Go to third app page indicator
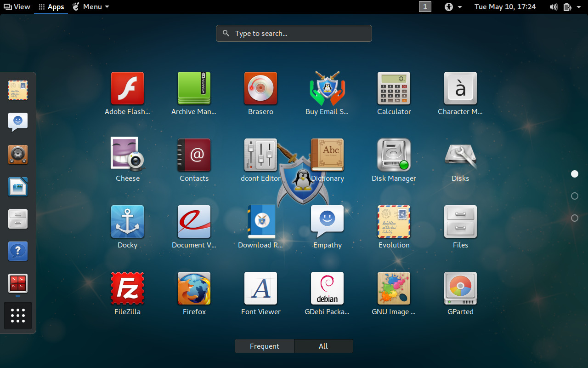 (x=574, y=218)
